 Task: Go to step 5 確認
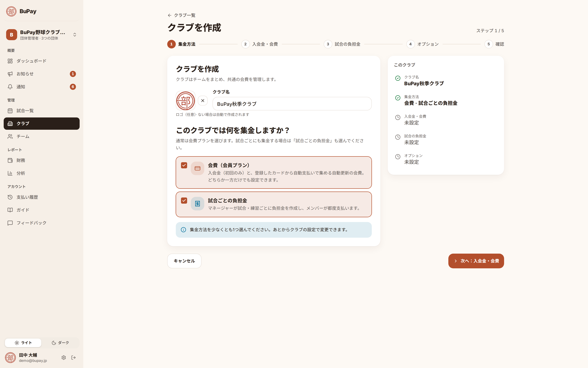coord(494,44)
